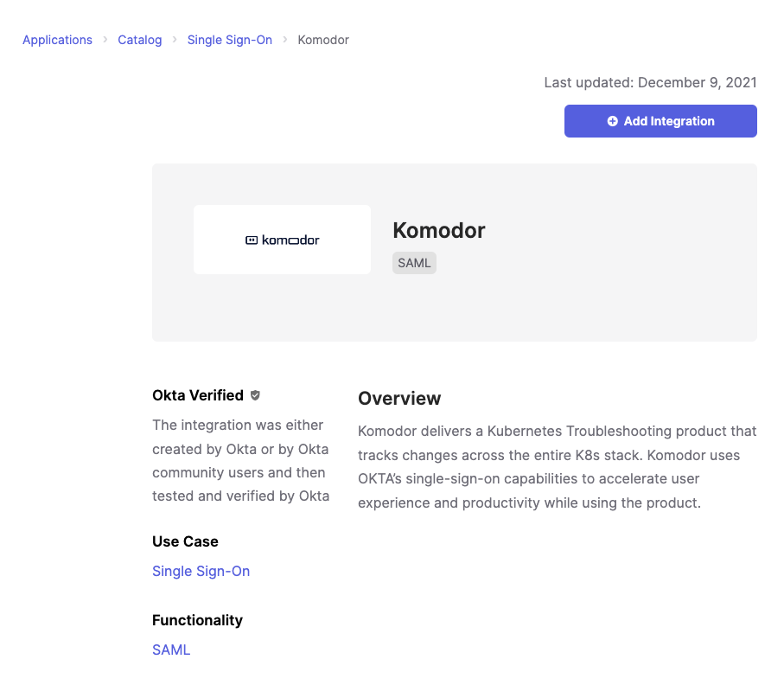Click the Okta Verified shield icon
The height and width of the screenshot is (685, 784).
(255, 395)
